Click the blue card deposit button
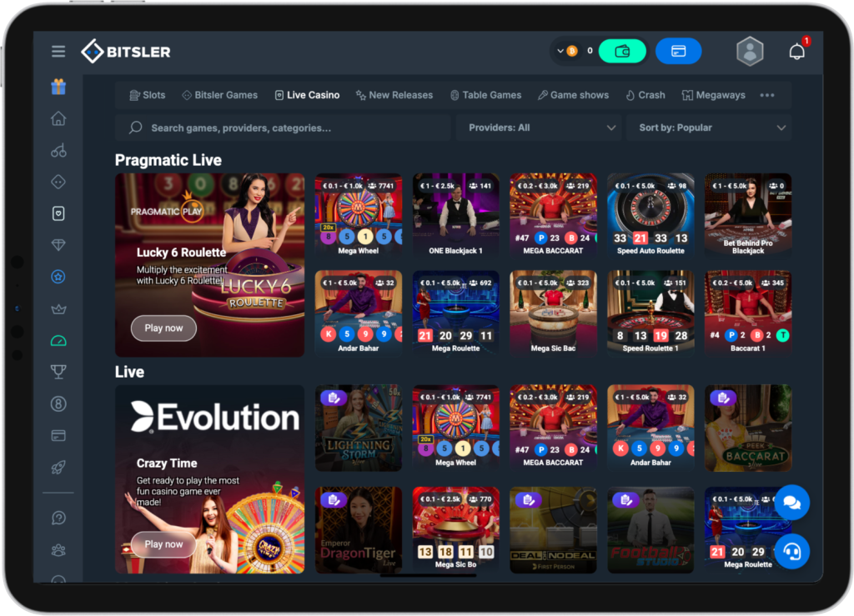The height and width of the screenshot is (616, 854). click(x=679, y=52)
